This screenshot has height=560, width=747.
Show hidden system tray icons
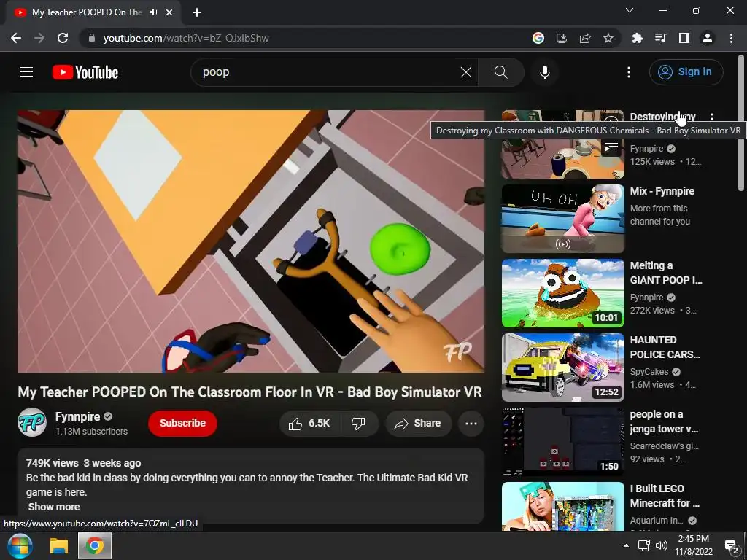626,545
